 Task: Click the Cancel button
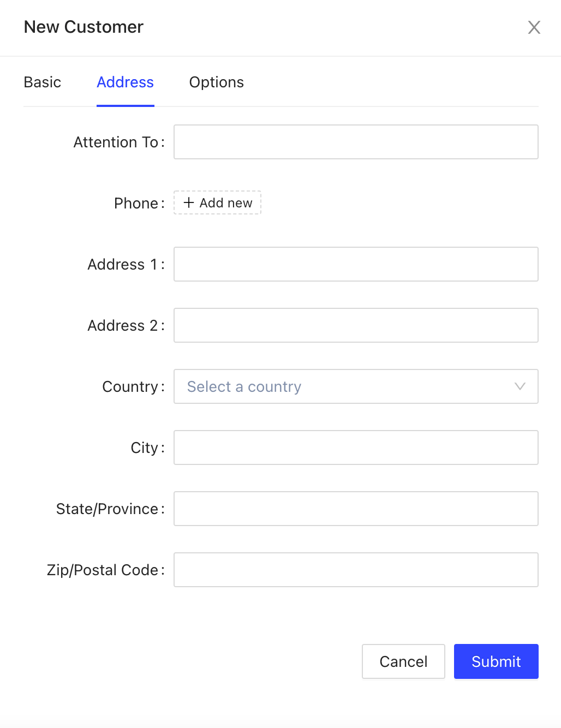[x=403, y=661]
